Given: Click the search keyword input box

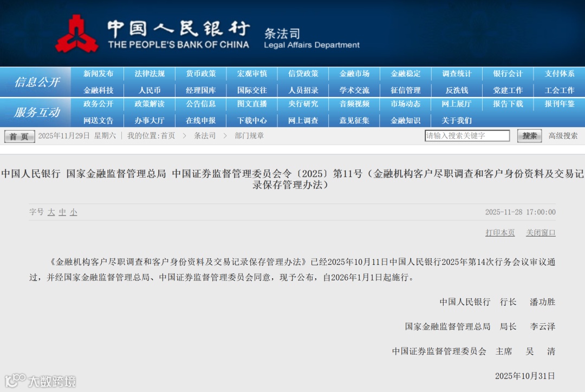Looking at the screenshot, I should pos(467,135).
